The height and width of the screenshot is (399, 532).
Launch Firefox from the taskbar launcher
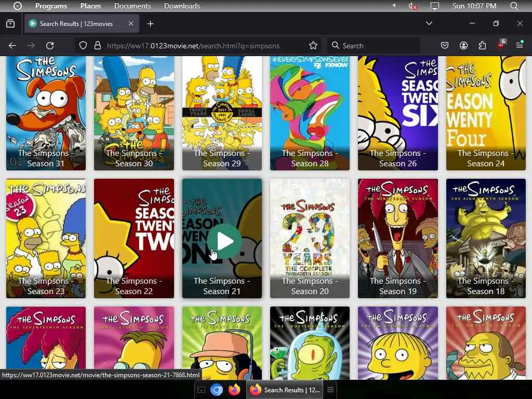click(234, 390)
